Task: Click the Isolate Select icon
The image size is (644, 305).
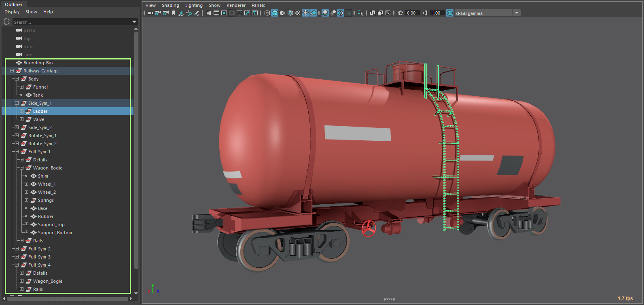Action: click(360, 13)
